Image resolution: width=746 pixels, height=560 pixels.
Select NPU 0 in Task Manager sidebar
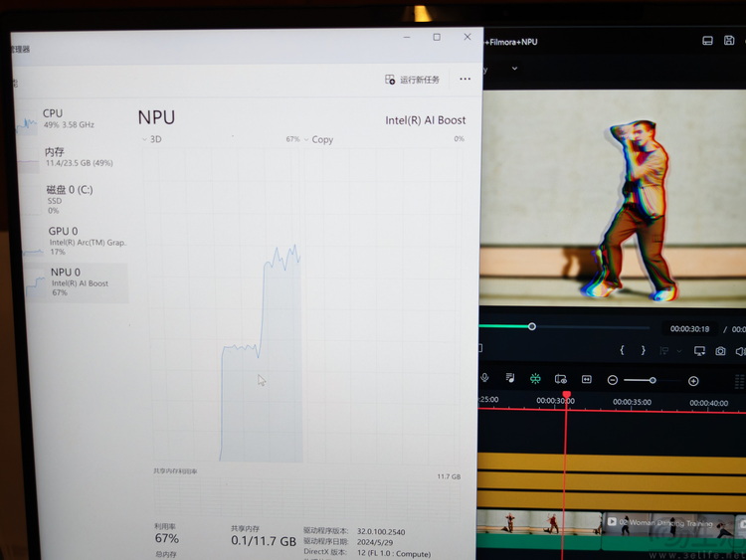77,282
